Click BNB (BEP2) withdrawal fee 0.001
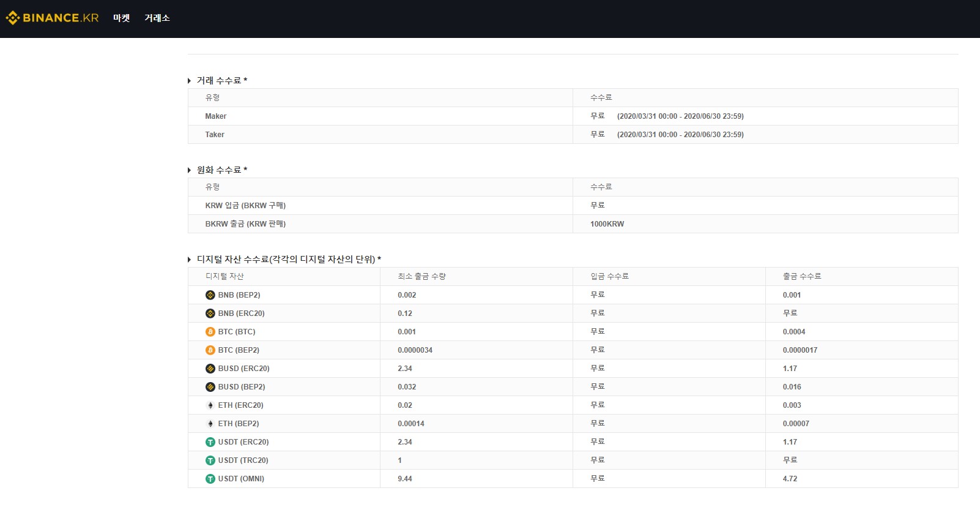Screen dimensions: 980x507 click(792, 295)
